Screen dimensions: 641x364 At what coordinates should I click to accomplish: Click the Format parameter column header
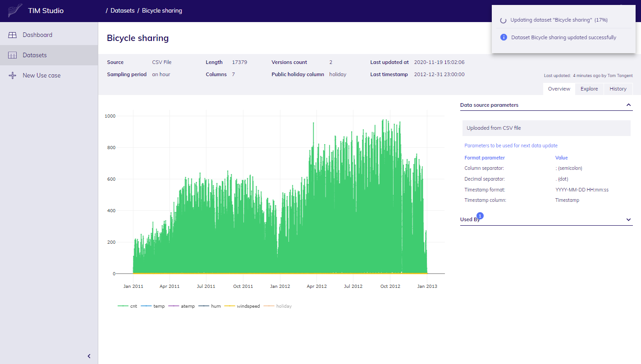point(485,158)
